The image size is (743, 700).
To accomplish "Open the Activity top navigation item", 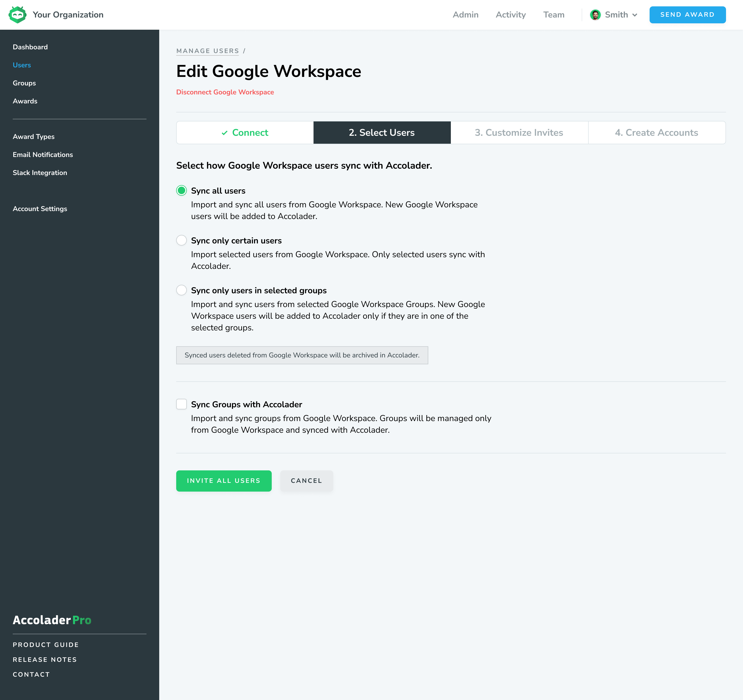I will pyautogui.click(x=511, y=15).
